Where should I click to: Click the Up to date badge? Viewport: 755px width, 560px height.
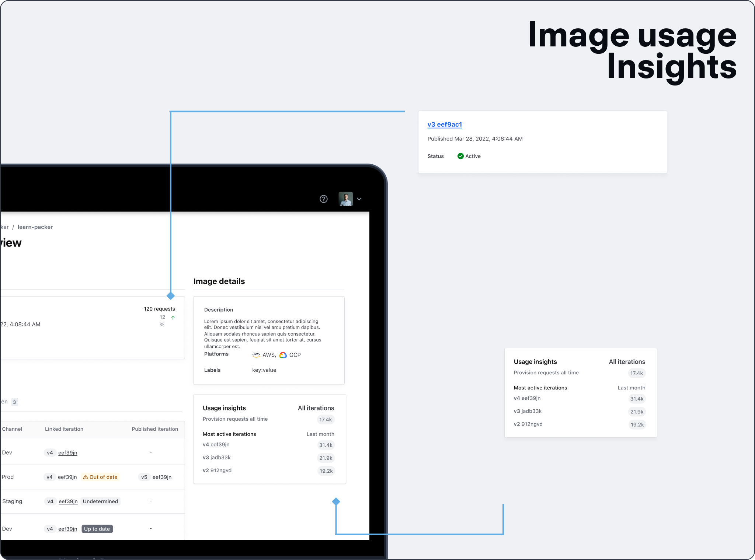pos(97,529)
